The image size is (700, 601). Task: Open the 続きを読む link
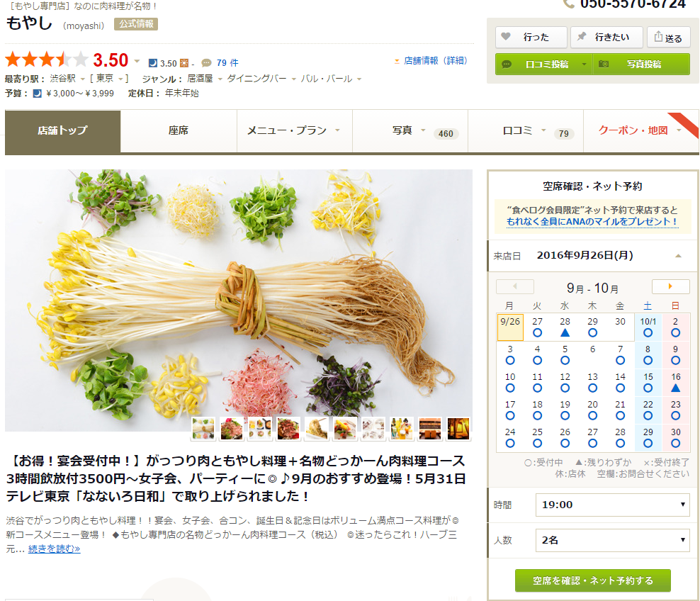(x=54, y=549)
